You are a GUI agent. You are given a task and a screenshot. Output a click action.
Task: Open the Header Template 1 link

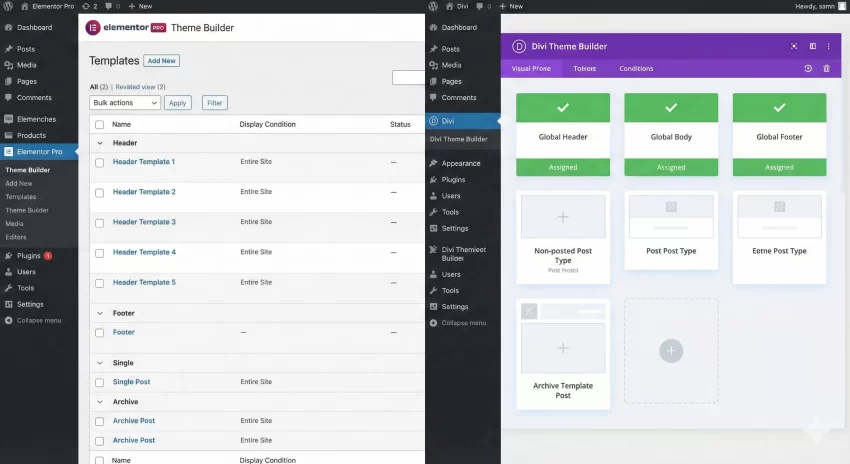tap(144, 162)
